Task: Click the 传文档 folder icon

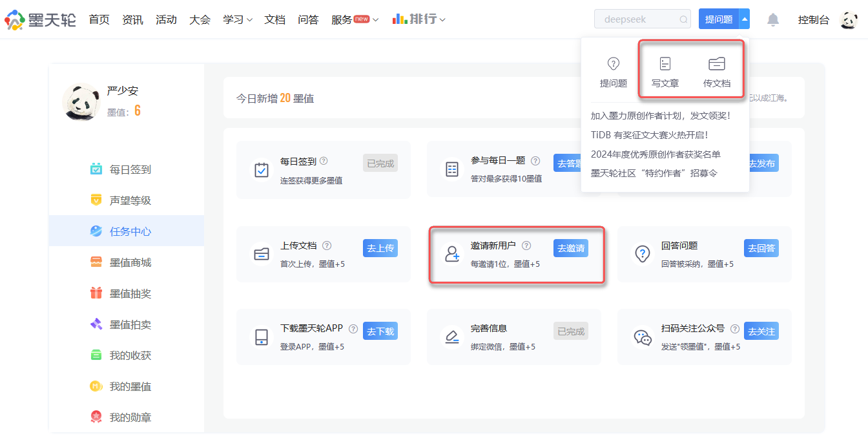Action: coord(717,63)
